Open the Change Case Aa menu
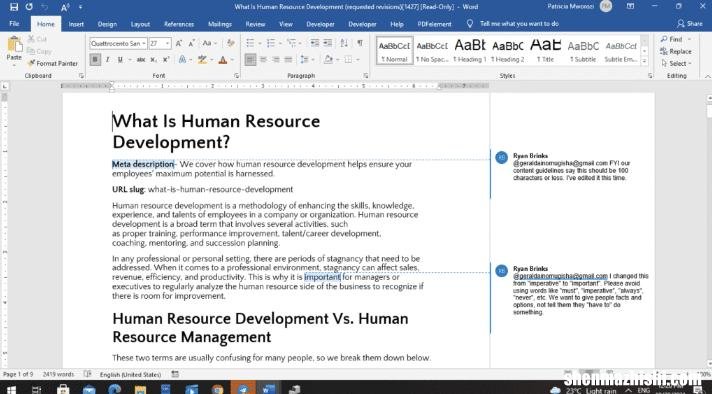Viewport: 712px width, 394px height. [x=209, y=43]
